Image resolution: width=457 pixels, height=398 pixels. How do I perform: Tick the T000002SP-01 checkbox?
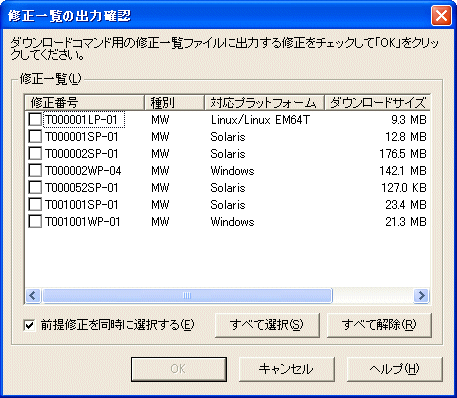pos(35,153)
